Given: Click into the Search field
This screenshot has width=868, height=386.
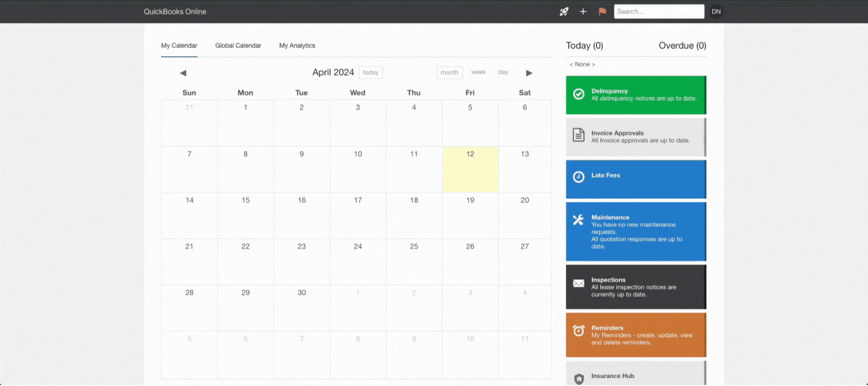Looking at the screenshot, I should [659, 11].
